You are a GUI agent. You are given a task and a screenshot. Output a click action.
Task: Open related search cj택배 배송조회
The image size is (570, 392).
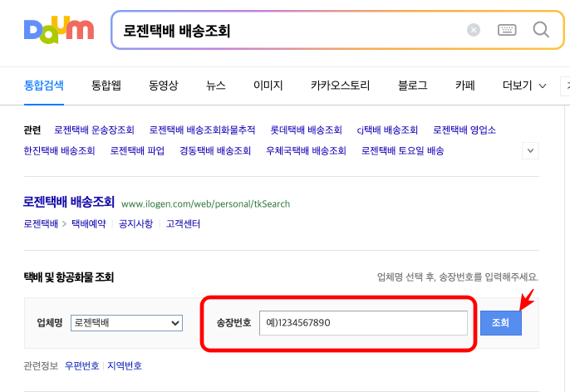pyautogui.click(x=387, y=130)
